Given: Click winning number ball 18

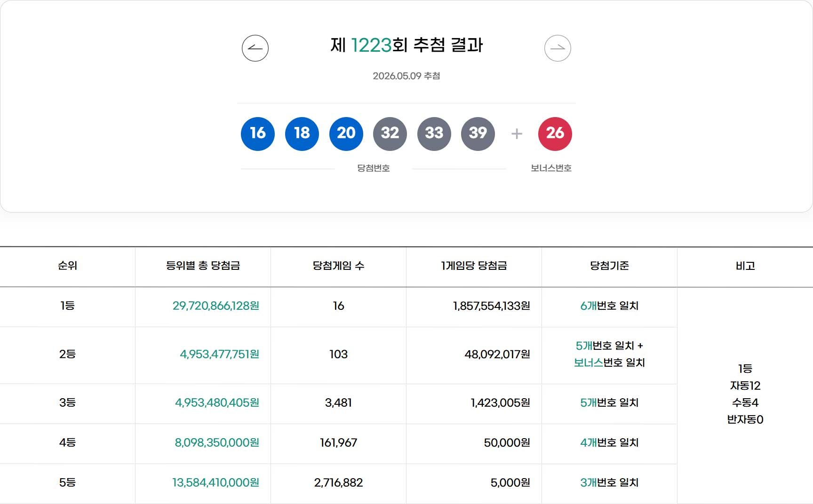Looking at the screenshot, I should pyautogui.click(x=302, y=134).
